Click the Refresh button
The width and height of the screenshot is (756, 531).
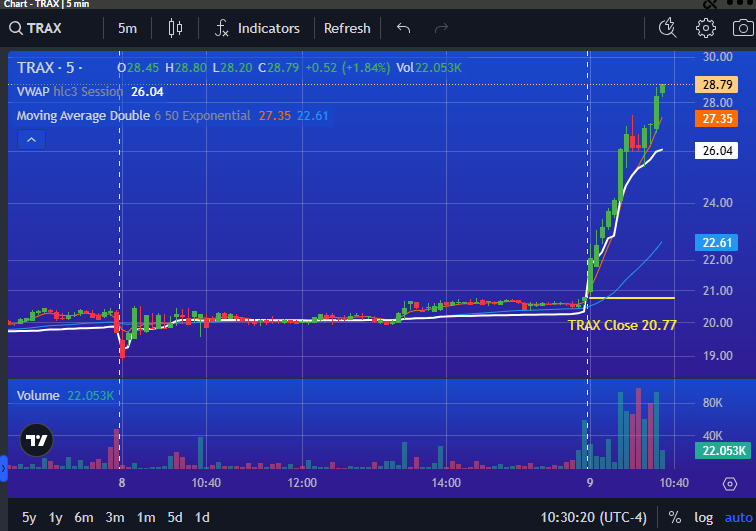(347, 28)
